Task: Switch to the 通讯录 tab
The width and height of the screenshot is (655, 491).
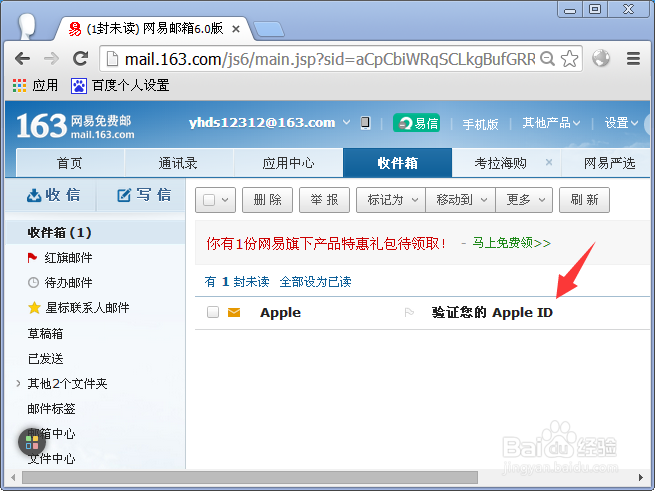Action: 178,163
